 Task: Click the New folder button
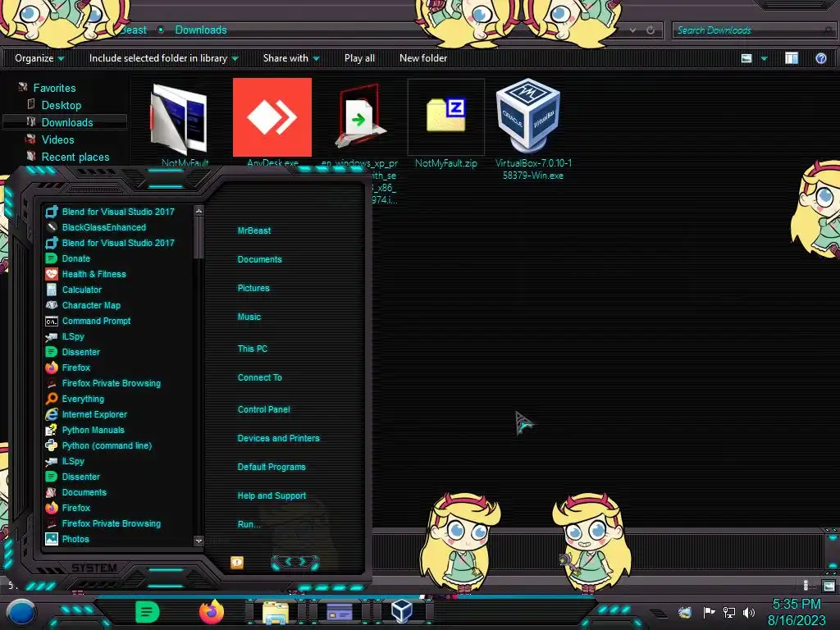[423, 58]
